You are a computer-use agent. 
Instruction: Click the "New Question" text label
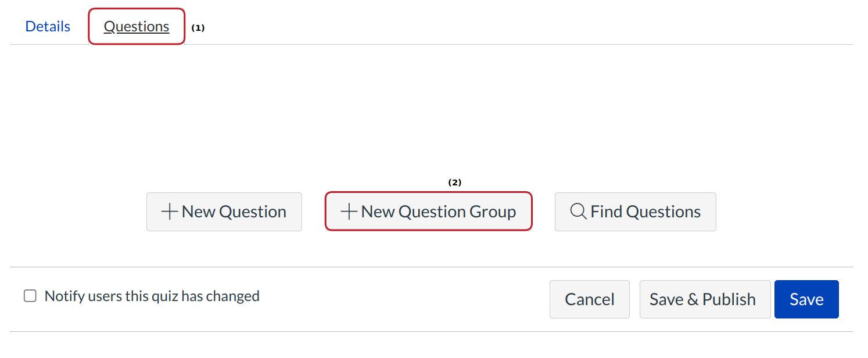pyautogui.click(x=234, y=212)
